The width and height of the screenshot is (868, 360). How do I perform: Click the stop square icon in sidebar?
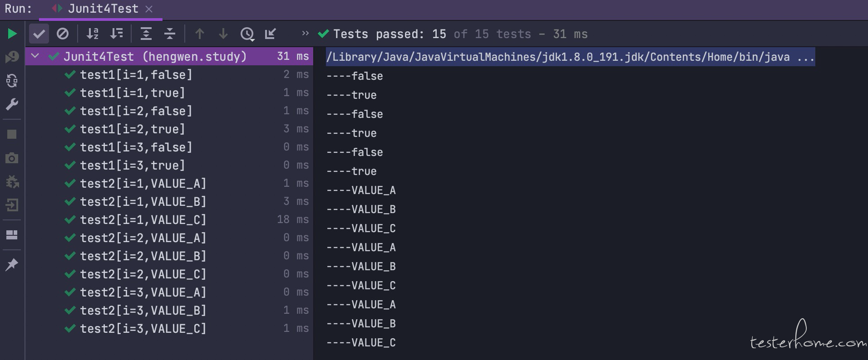tap(12, 134)
